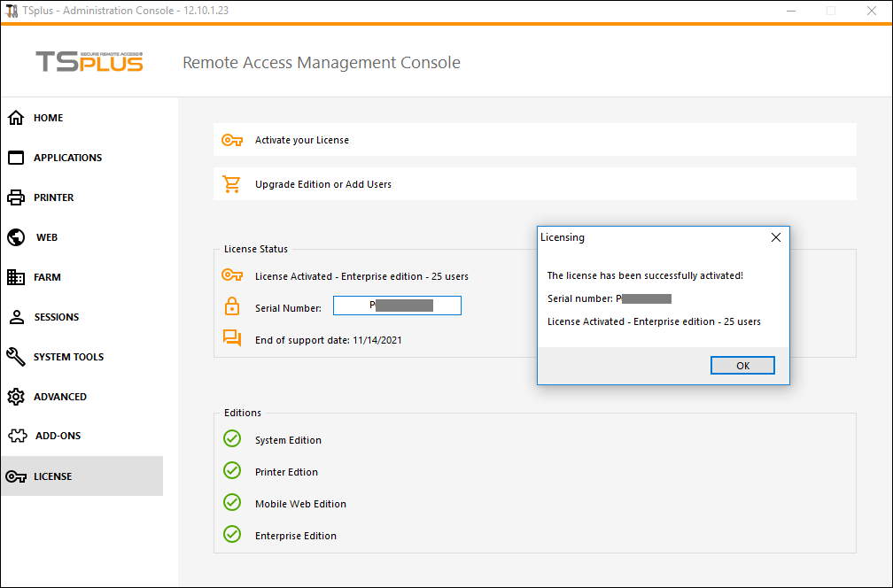Select Upgrade Edition or Add Users
This screenshot has width=893, height=588.
pos(323,184)
